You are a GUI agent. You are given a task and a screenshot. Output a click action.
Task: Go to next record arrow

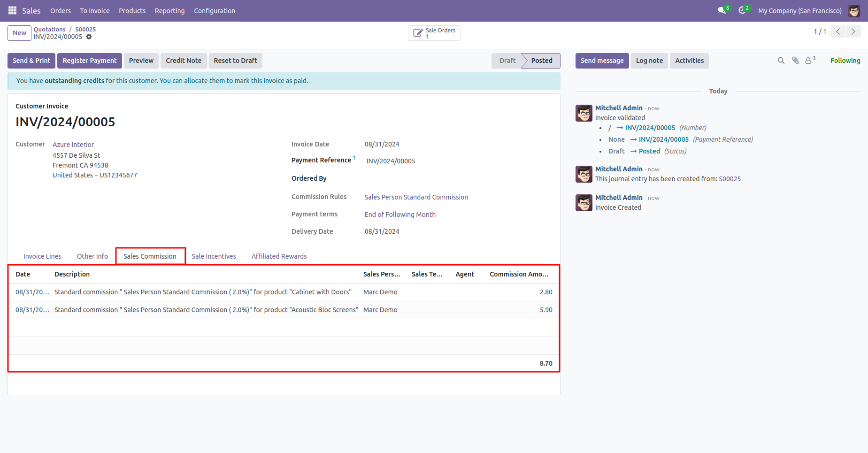point(853,31)
